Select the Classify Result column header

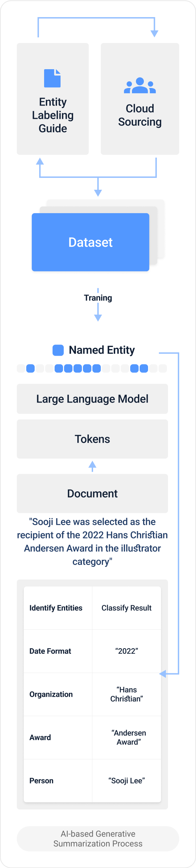click(127, 608)
